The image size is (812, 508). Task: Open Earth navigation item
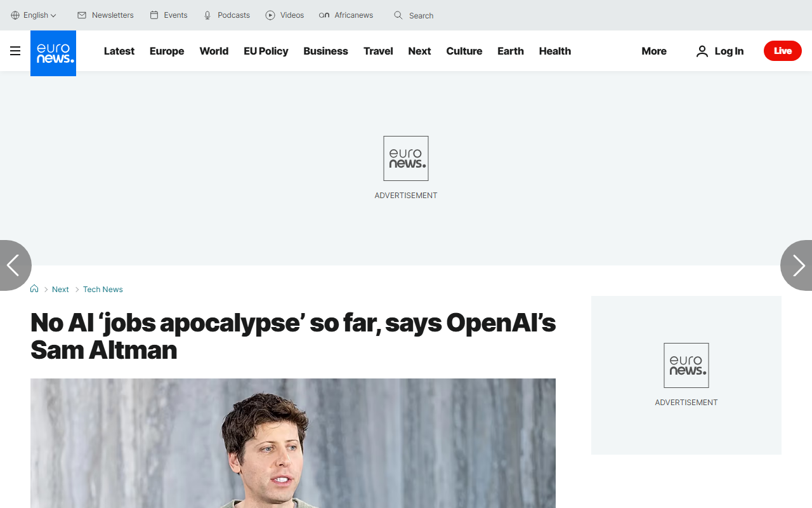(511, 51)
